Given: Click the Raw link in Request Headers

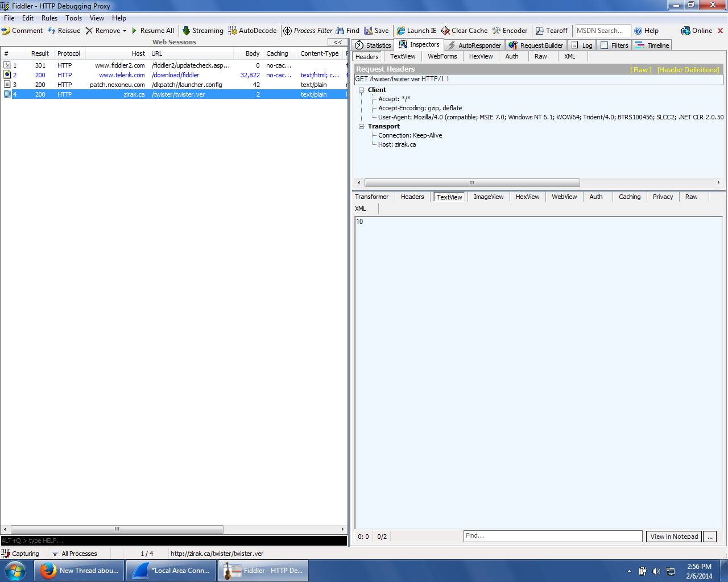Looking at the screenshot, I should tap(641, 70).
